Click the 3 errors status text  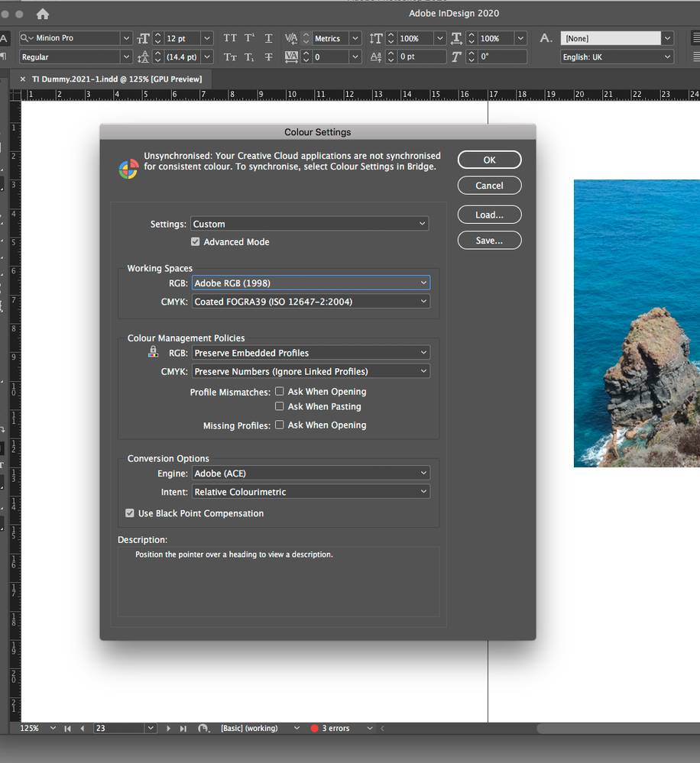point(336,729)
